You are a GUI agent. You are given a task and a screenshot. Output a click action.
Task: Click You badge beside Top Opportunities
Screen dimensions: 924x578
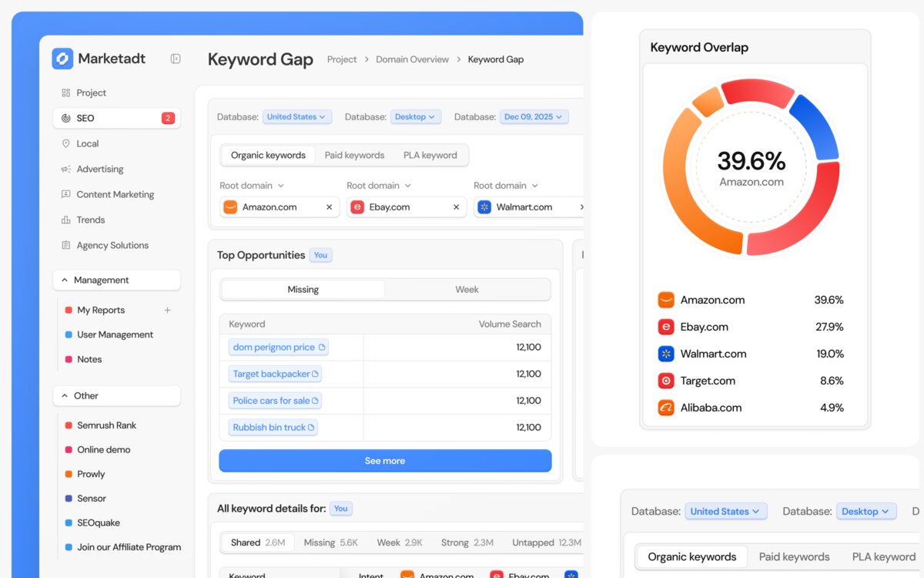click(320, 255)
